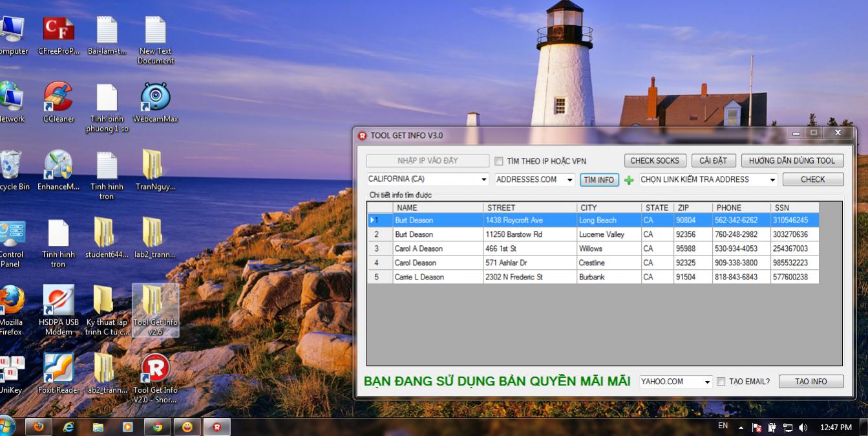The image size is (868, 436).
Task: Click the CÀI ĐẶT settings button
Action: tap(713, 160)
